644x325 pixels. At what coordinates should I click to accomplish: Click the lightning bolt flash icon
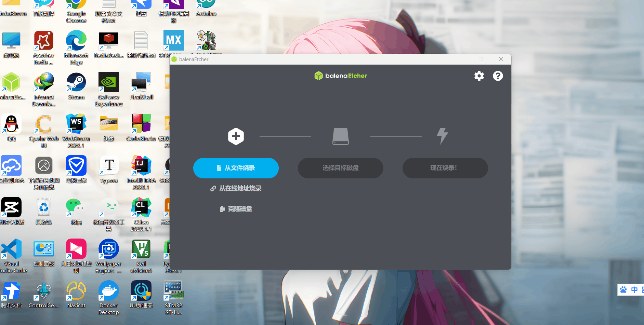point(443,136)
